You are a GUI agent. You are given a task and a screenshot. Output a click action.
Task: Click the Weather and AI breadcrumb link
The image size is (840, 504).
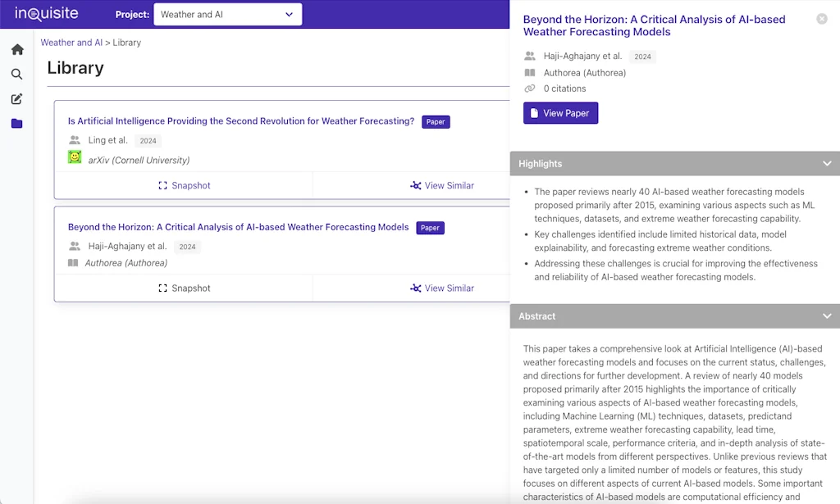[x=71, y=43]
